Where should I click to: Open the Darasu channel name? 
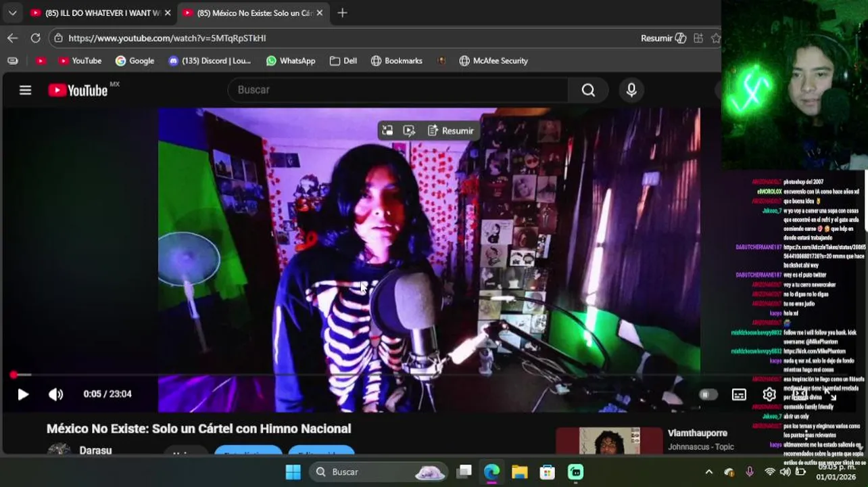tap(95, 450)
